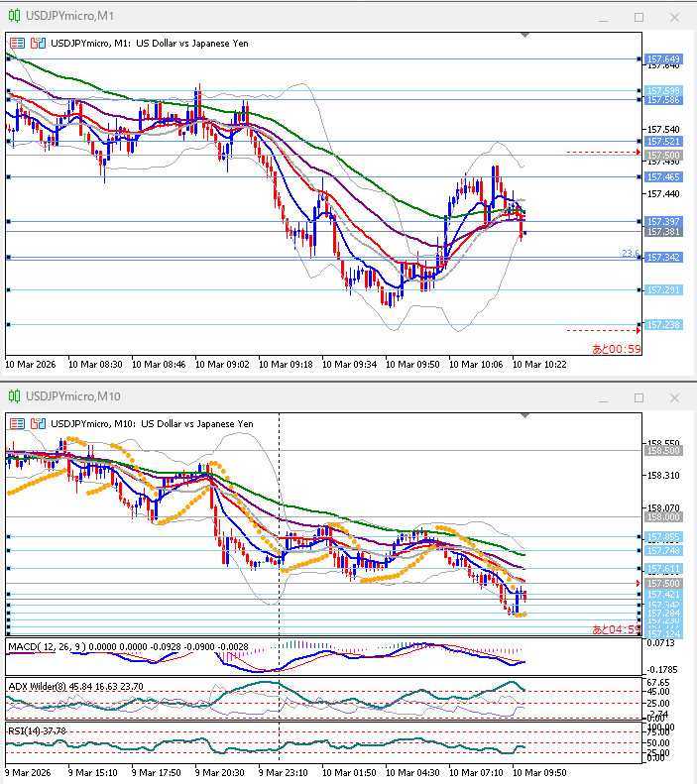Click the USDJPYmicro,M10 window title candlestick icon
Image resolution: width=697 pixels, height=784 pixels.
pos(12,396)
